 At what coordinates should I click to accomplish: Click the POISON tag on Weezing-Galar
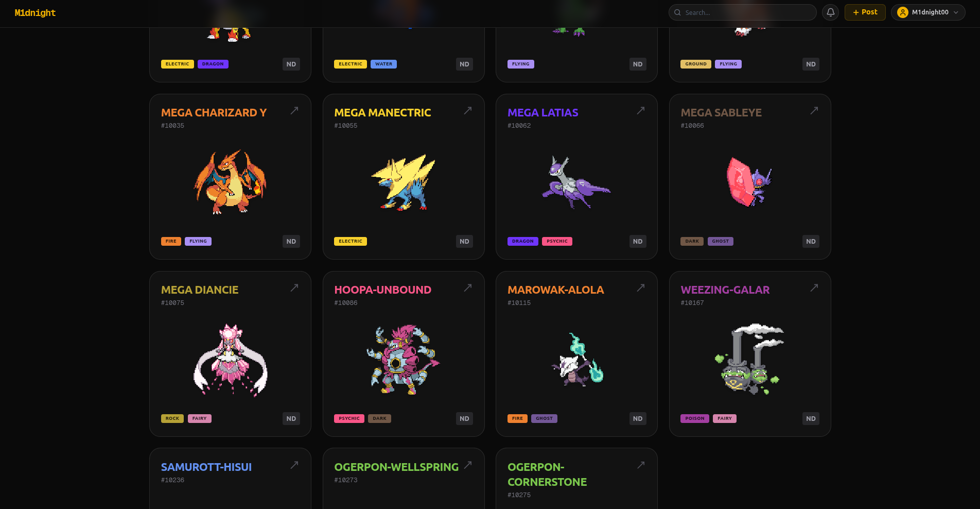(695, 418)
